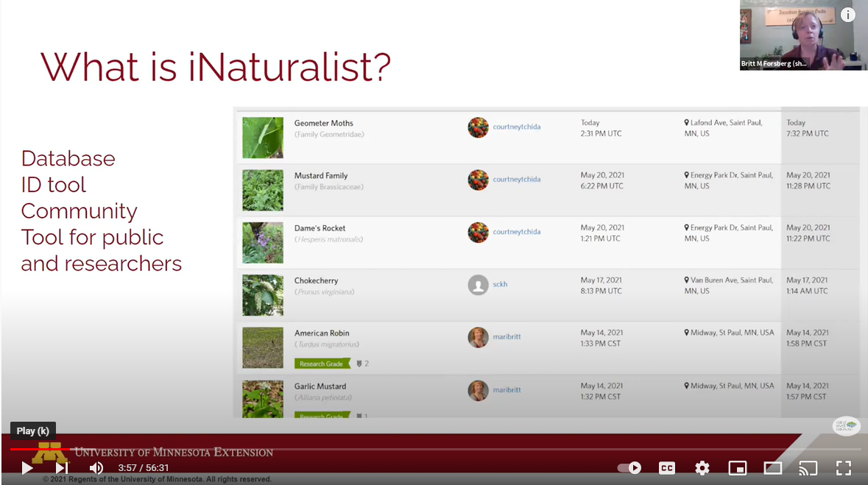This screenshot has height=485, width=868.
Task: Click Midway, St Paul location in American Robin row
Action: (x=729, y=333)
